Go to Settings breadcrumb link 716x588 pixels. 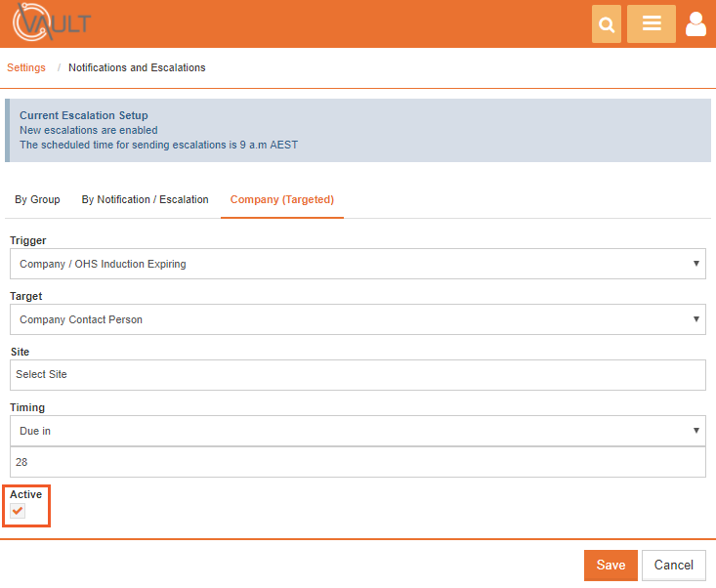[26, 67]
